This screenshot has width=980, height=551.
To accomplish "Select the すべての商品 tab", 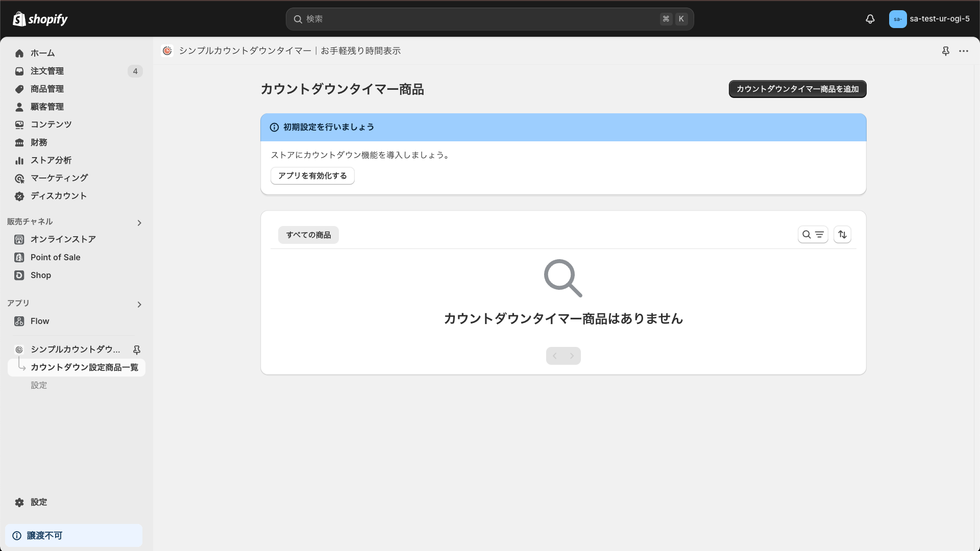I will (x=308, y=235).
